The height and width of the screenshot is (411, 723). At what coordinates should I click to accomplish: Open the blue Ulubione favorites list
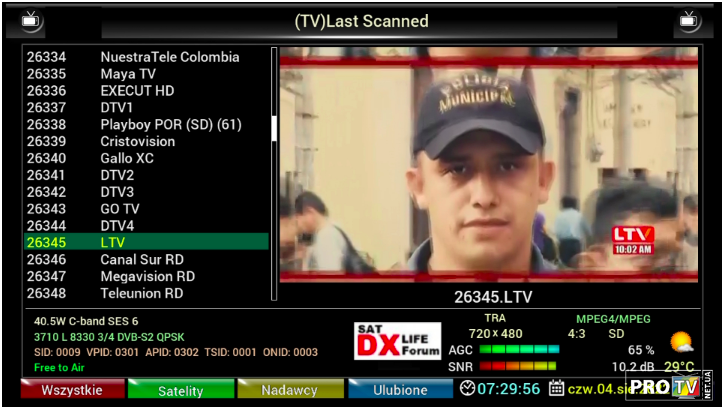pos(400,390)
